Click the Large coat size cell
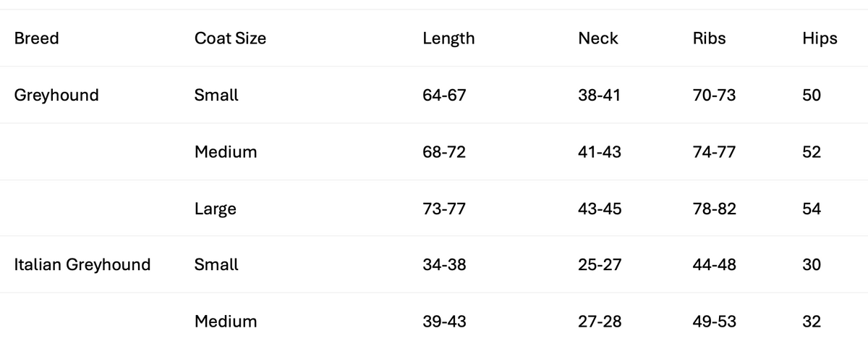Viewport: 868px width, 344px height. (216, 209)
